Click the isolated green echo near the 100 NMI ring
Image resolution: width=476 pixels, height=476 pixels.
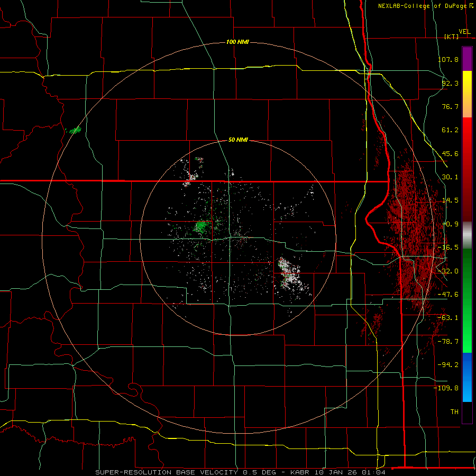click(x=75, y=131)
